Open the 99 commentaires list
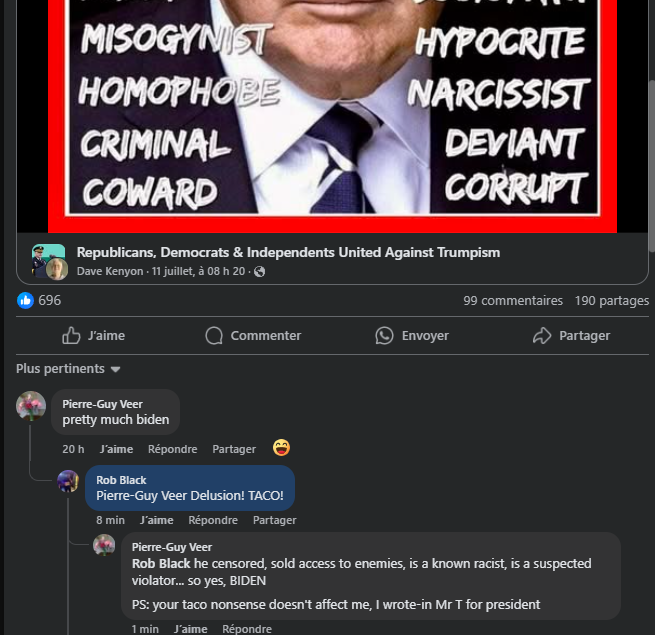This screenshot has width=655, height=635. coord(513,301)
